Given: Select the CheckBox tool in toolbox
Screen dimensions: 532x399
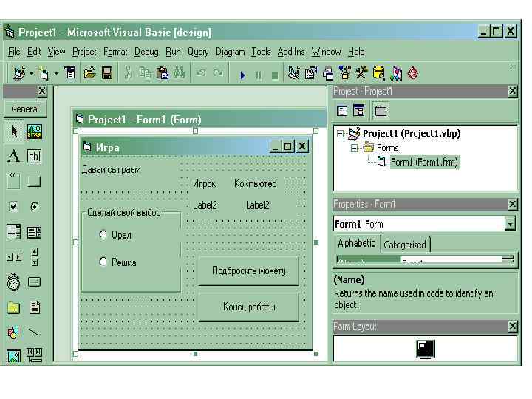Looking at the screenshot, I should (14, 206).
